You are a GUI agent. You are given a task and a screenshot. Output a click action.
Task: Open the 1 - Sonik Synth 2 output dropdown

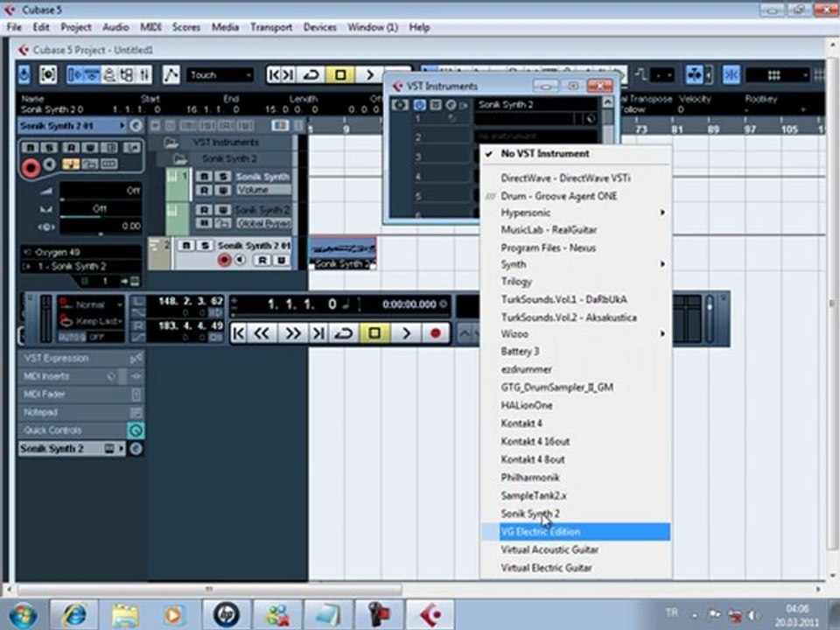pos(81,266)
